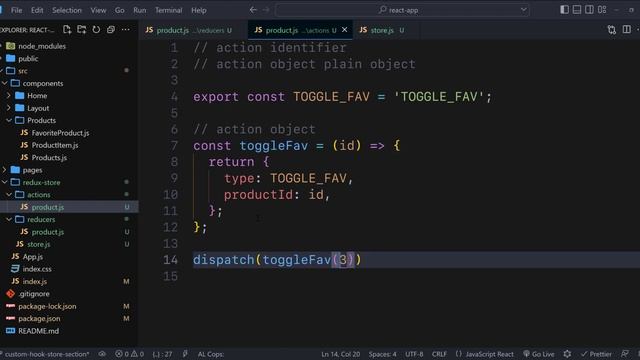Open the Edit menu
This screenshot has height=360, width=640.
point(37,10)
